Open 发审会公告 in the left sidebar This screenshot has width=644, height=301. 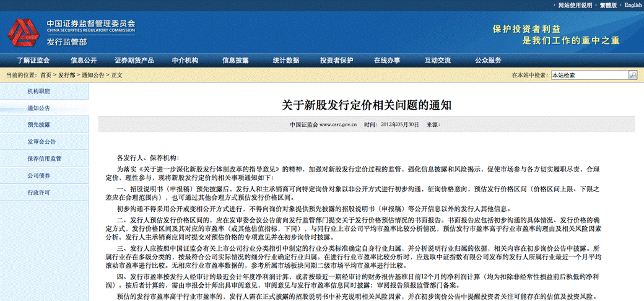click(41, 142)
